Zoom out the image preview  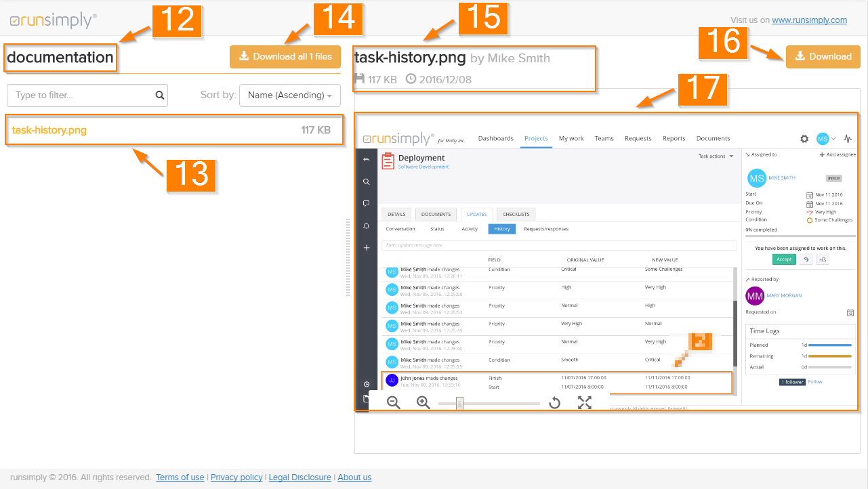point(393,403)
